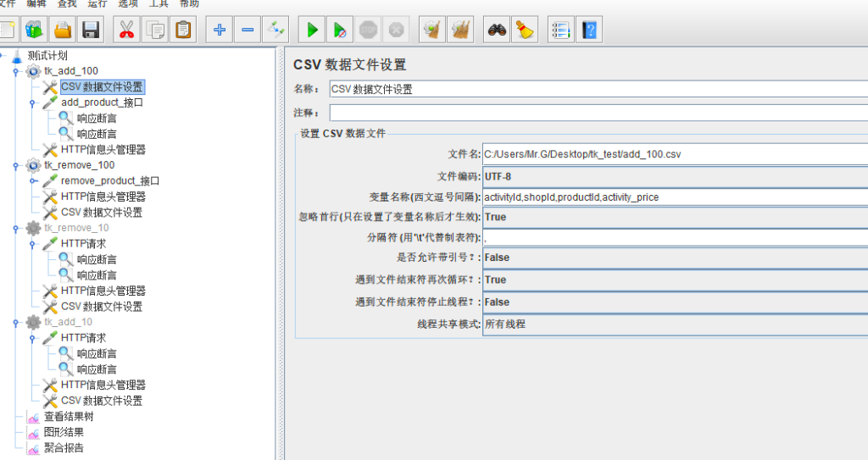The height and width of the screenshot is (460, 868).
Task: Open the Templates toolbar icon
Action: (x=34, y=30)
